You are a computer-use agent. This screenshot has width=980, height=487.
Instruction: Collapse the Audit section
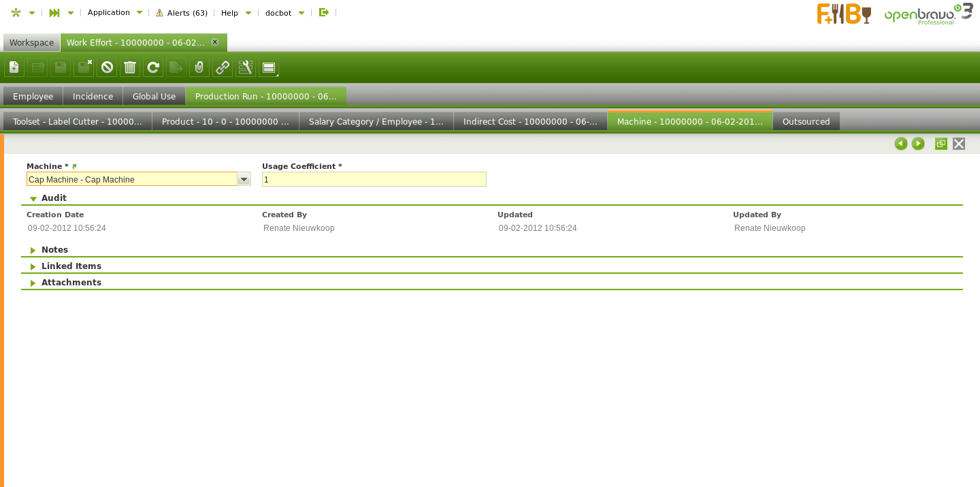[54, 198]
